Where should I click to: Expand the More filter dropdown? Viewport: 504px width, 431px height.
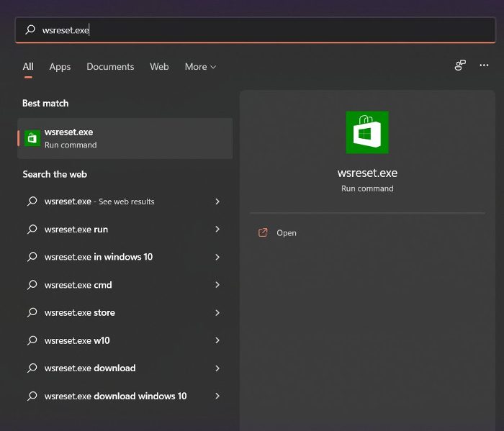tap(200, 67)
